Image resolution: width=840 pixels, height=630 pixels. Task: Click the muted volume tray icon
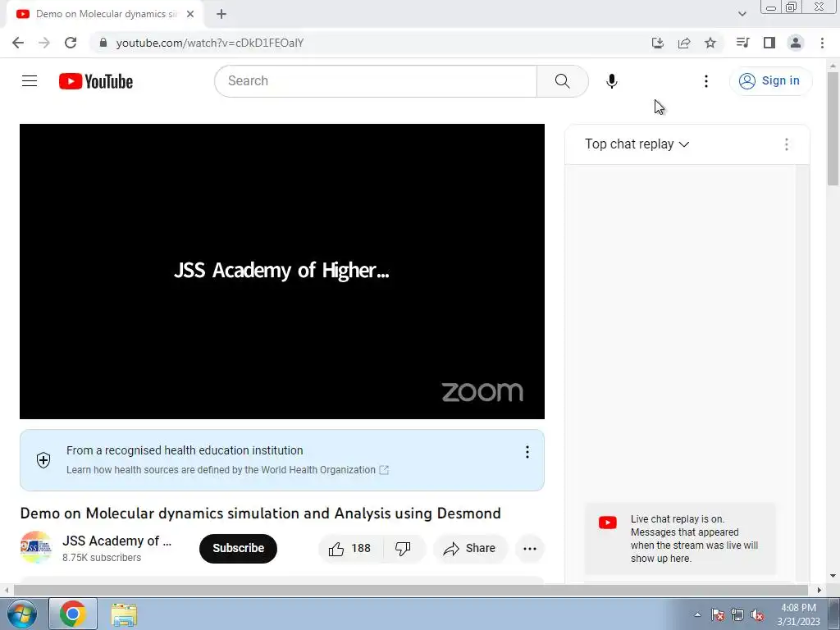pos(757,614)
